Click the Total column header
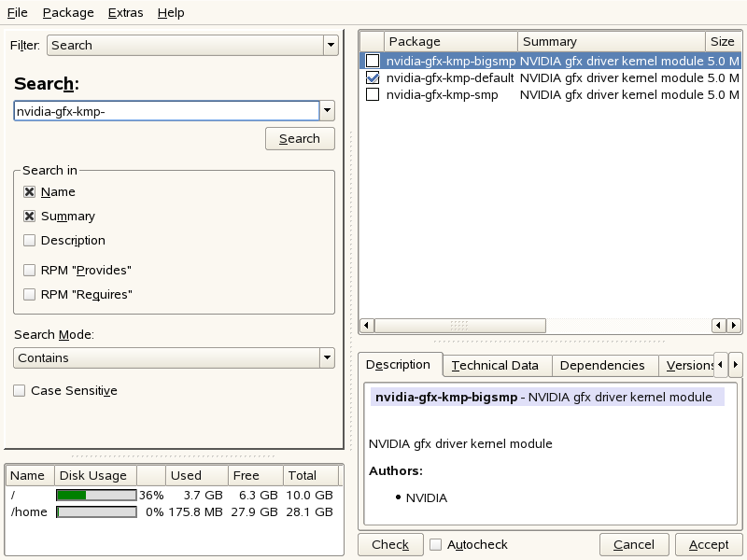747x560 pixels. click(x=311, y=476)
